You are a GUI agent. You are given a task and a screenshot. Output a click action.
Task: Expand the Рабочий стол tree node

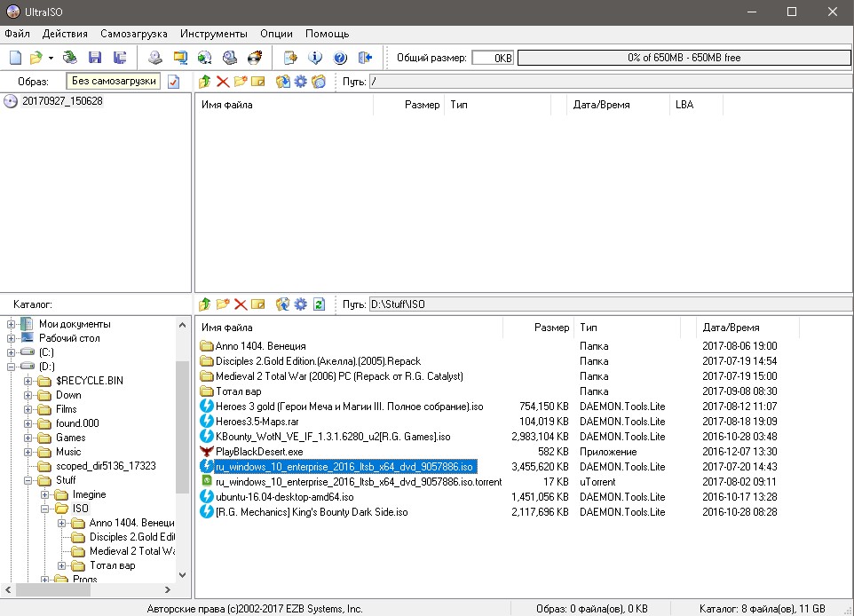11,338
